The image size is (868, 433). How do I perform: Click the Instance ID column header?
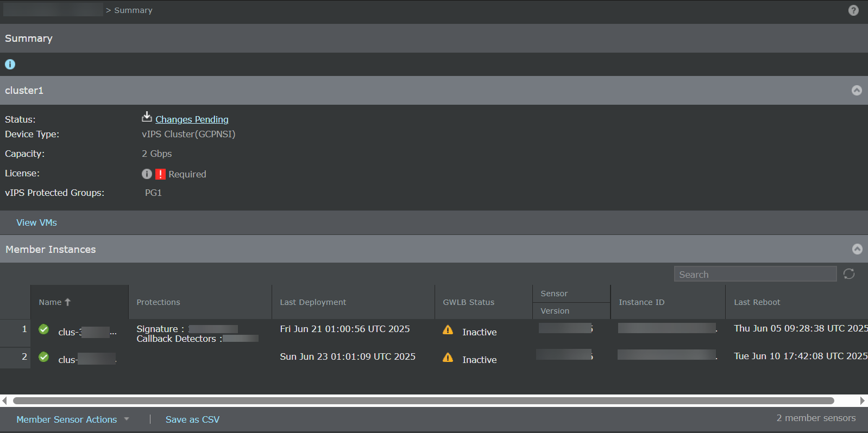[x=668, y=302]
